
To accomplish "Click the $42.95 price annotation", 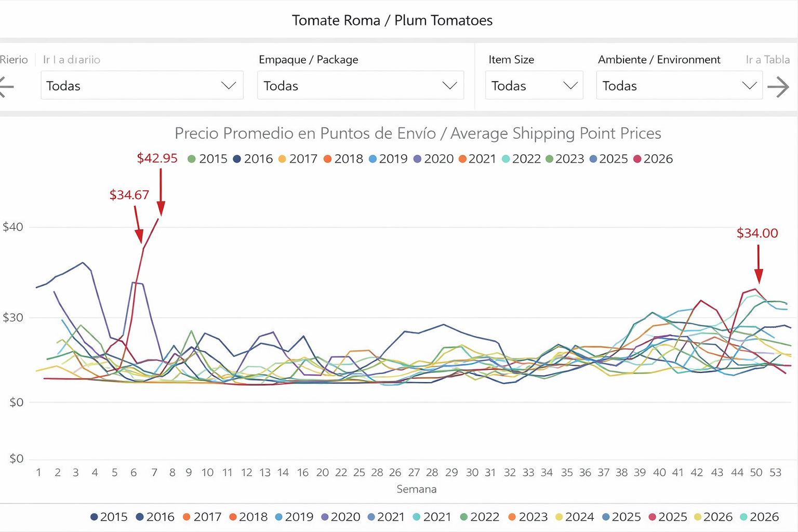I will (157, 158).
